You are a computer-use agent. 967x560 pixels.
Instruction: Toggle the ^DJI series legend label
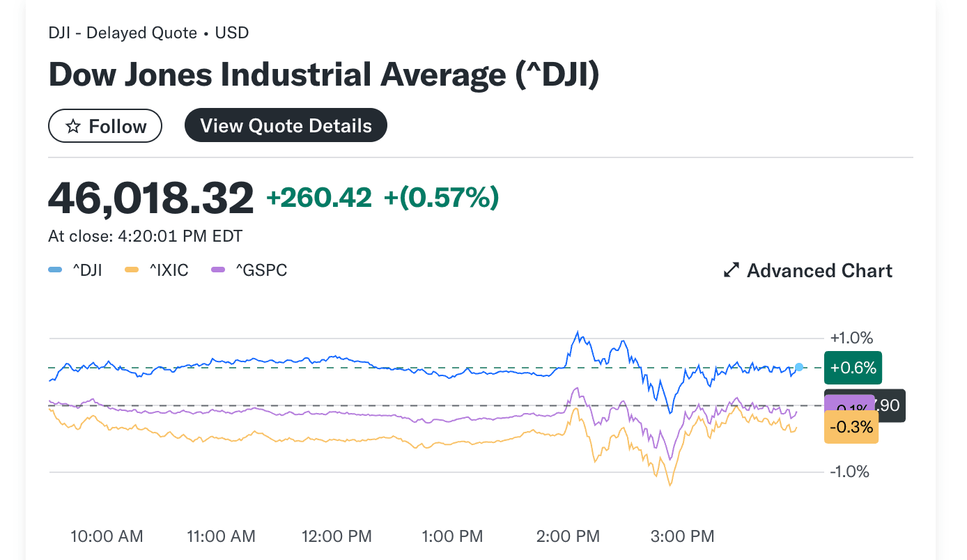point(87,270)
